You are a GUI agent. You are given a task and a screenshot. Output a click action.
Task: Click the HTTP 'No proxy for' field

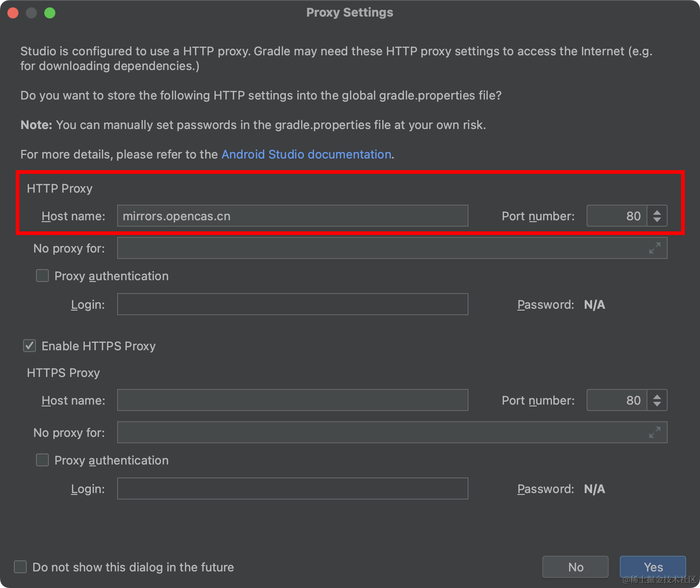tap(392, 248)
